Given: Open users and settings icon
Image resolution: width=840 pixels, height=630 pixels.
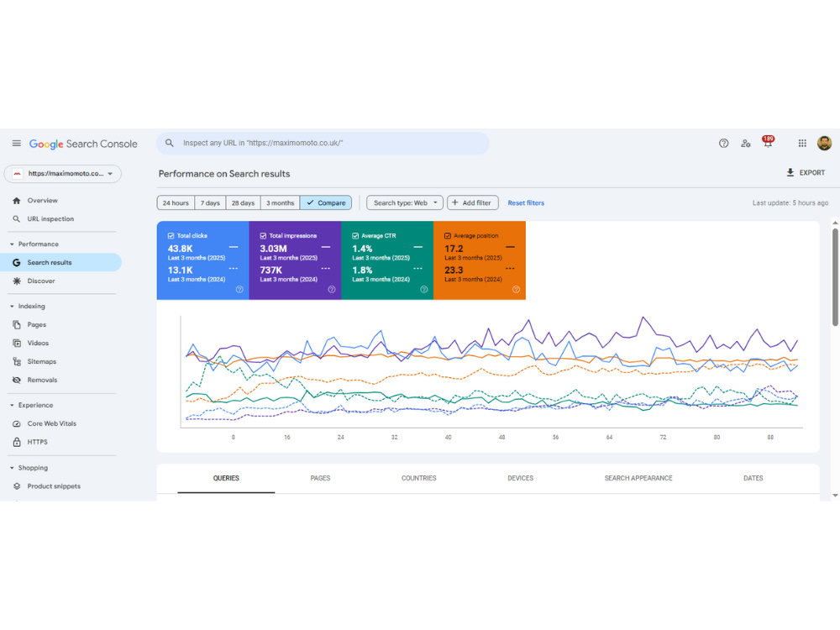Looking at the screenshot, I should pos(745,144).
